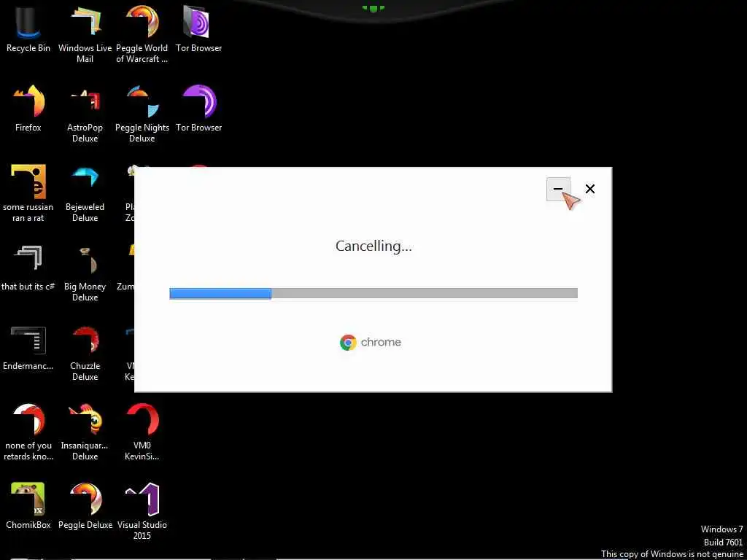
Task: Launch Peggle Deluxe shortcut
Action: (x=85, y=506)
